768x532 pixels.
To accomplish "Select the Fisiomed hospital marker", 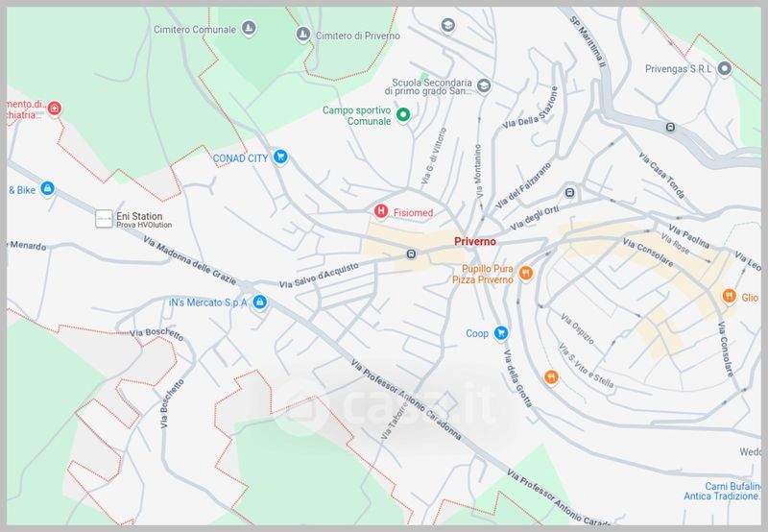I will pyautogui.click(x=381, y=210).
